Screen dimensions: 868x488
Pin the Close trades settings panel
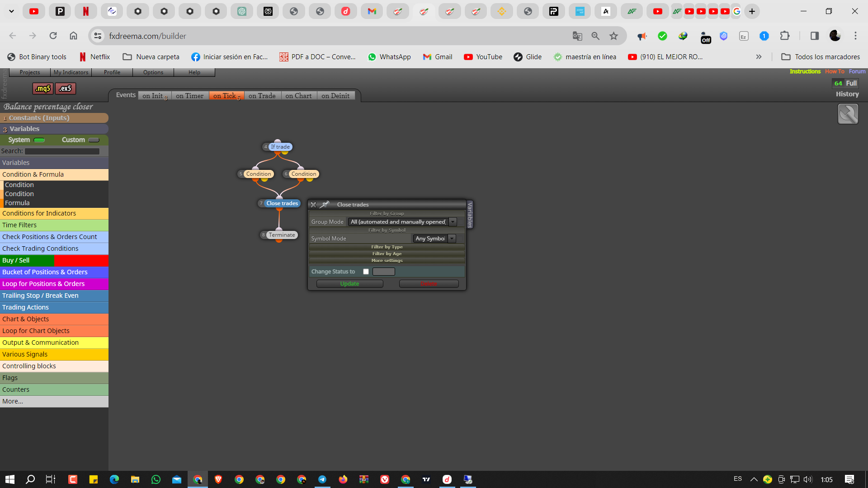325,205
